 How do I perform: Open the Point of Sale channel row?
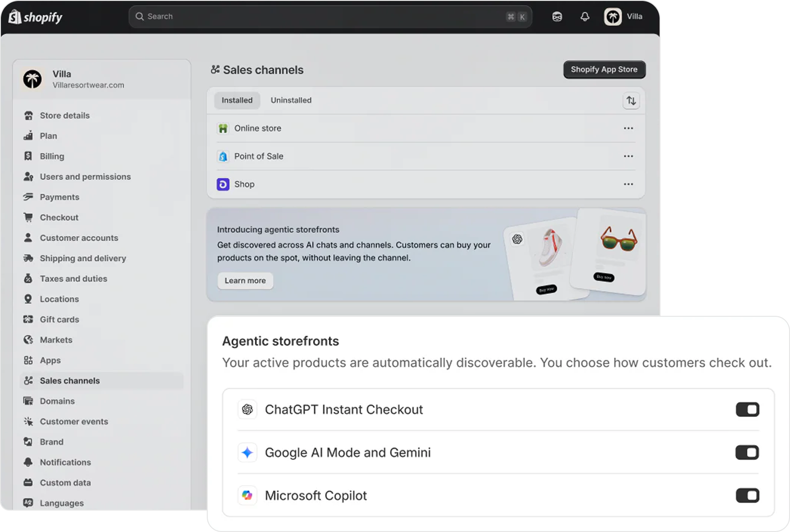tap(426, 156)
